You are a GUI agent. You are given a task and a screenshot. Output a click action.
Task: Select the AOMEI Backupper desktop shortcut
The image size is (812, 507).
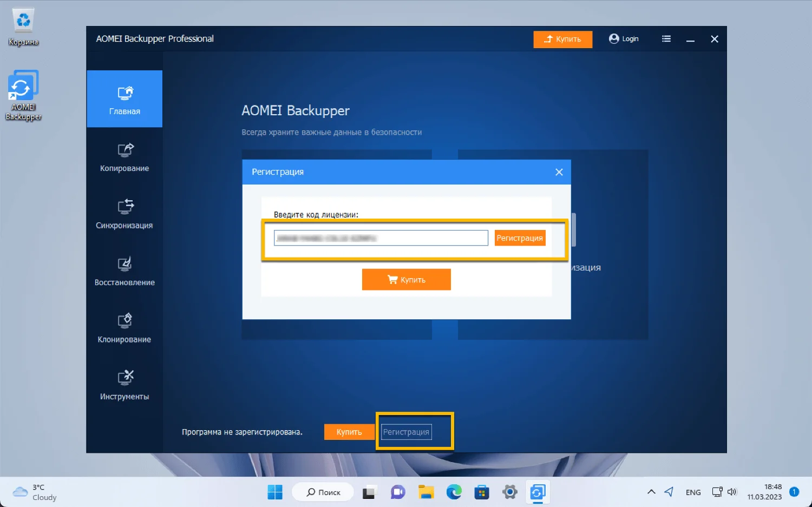(23, 95)
